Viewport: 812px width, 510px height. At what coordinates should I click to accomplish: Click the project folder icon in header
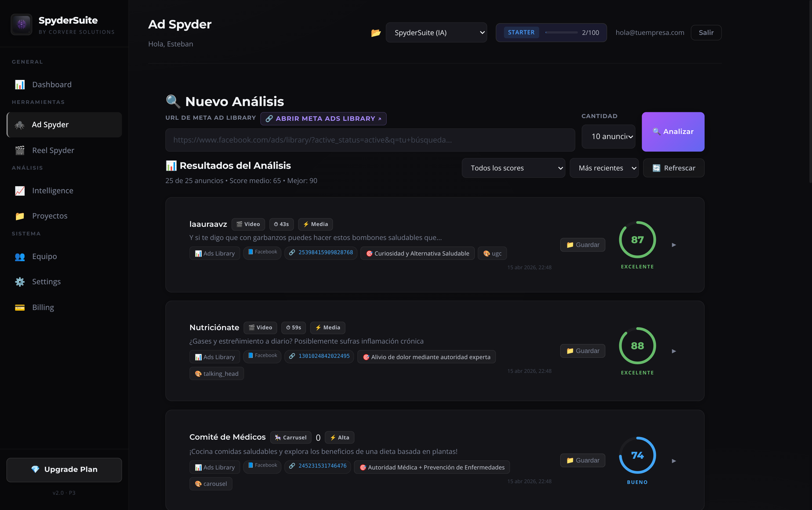click(376, 33)
